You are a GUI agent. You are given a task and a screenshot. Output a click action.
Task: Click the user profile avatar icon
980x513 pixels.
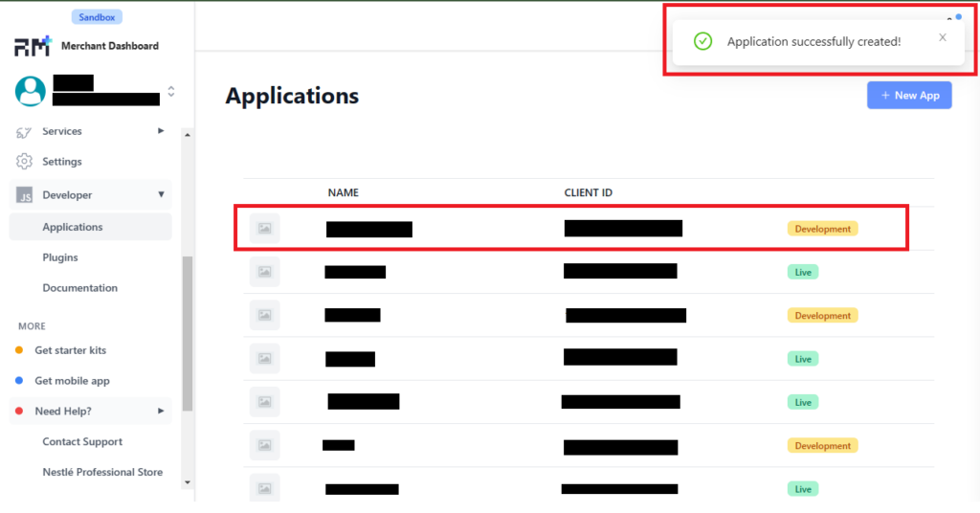[x=31, y=91]
